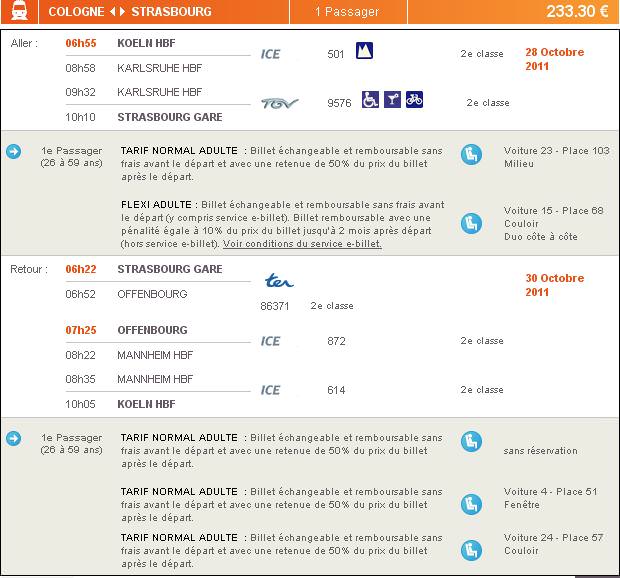Click the seat icon for Voiture 23 Place 103

pyautogui.click(x=471, y=155)
